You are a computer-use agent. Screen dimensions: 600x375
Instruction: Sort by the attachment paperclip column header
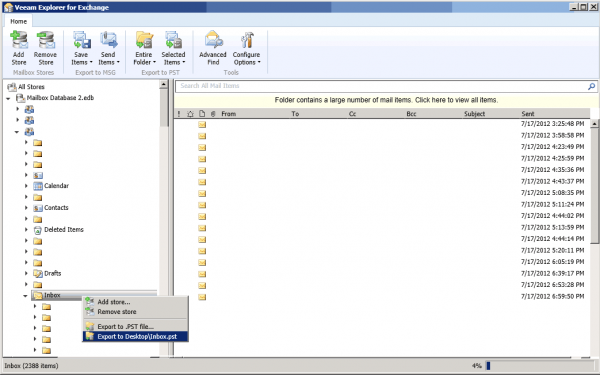213,114
